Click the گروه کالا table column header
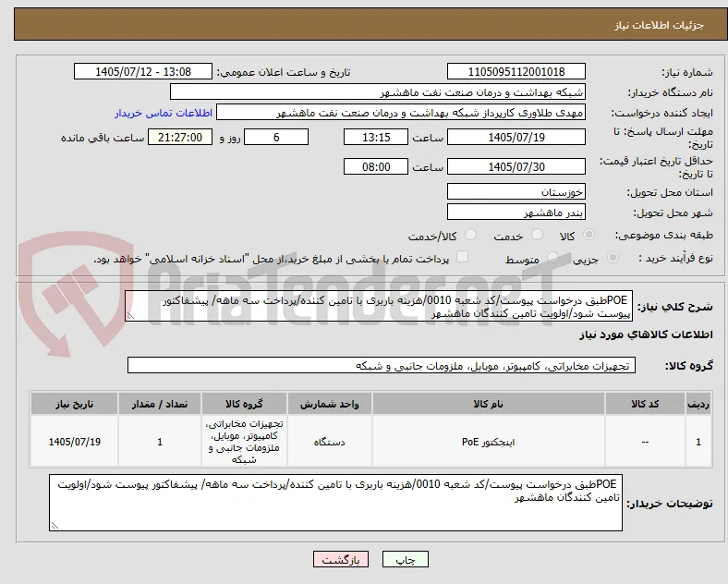Screen dimensions: 728x584 click(244, 404)
